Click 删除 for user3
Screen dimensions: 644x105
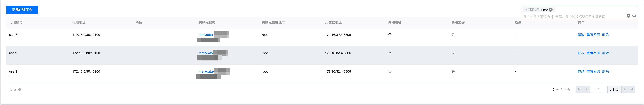(x=605, y=35)
